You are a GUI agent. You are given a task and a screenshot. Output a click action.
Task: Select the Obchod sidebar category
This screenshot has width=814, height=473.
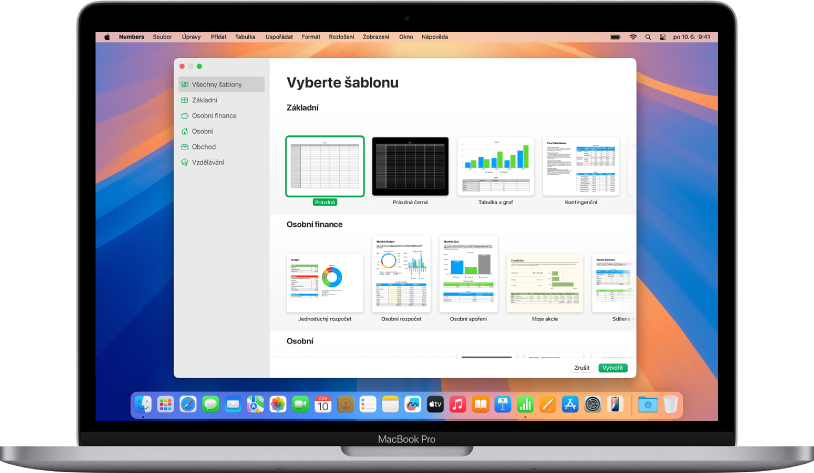222,146
